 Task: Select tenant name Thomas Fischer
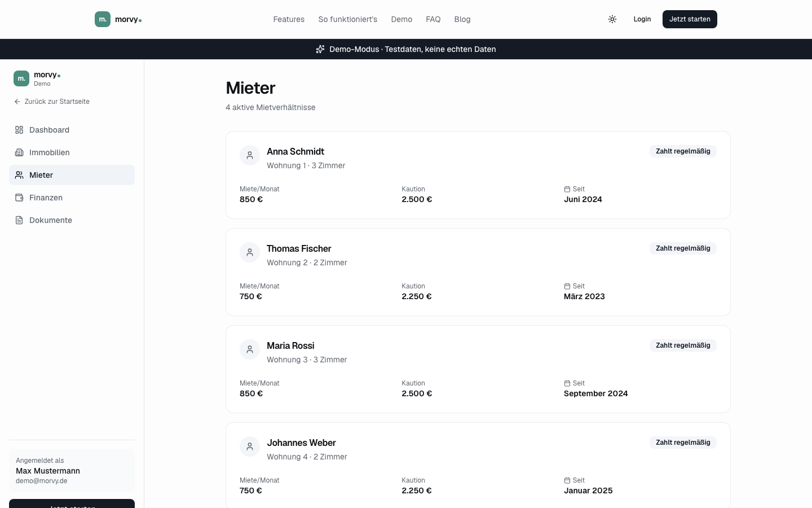tap(299, 248)
